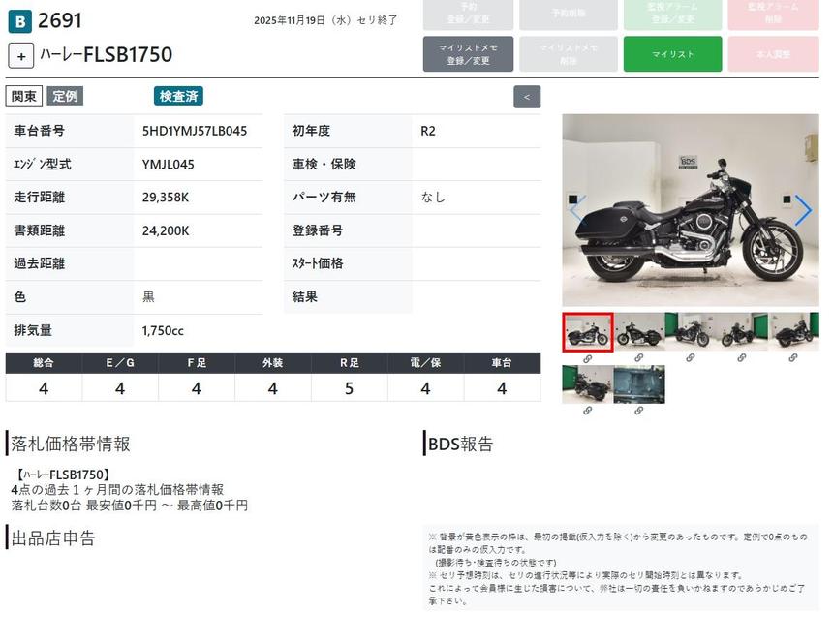This screenshot has height=644, width=833.
Task: Click link icon under fourth thumbnail
Action: point(742,358)
